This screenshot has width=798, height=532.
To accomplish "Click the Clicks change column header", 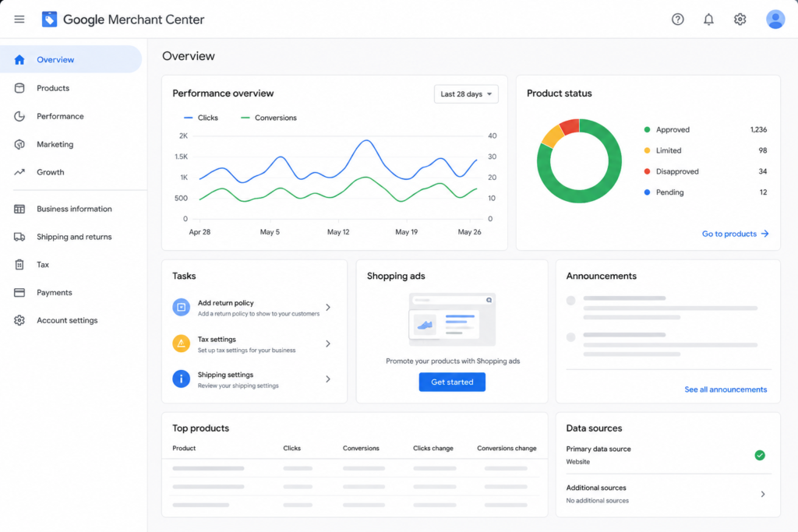I will (x=433, y=448).
